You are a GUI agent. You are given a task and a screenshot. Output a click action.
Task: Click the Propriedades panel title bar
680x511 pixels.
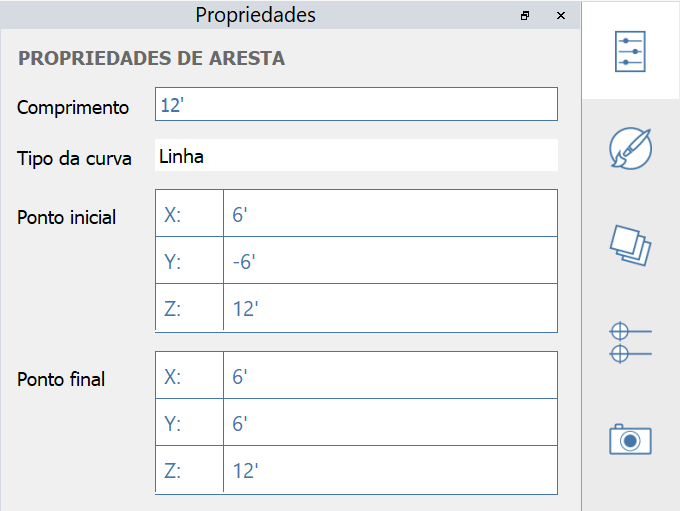(x=255, y=15)
